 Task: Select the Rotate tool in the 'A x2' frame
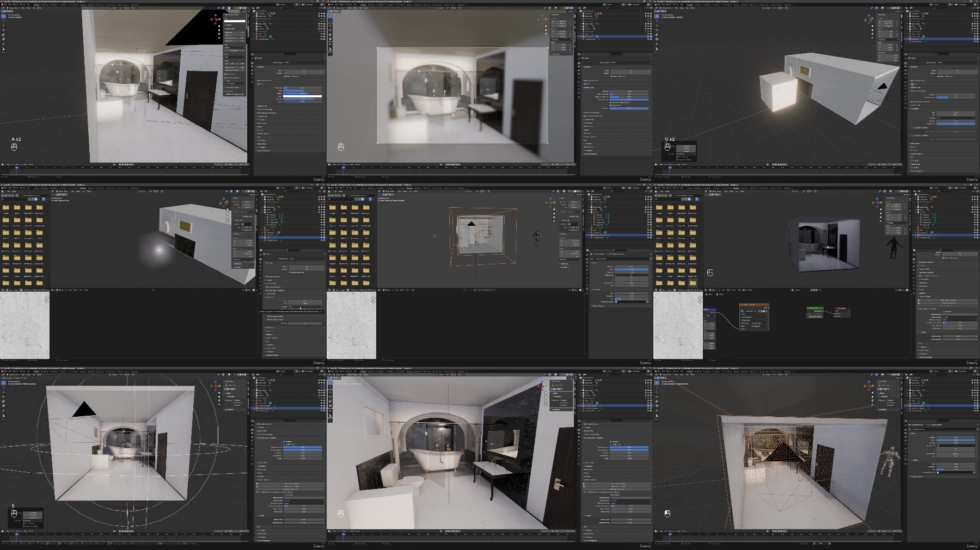[3, 30]
